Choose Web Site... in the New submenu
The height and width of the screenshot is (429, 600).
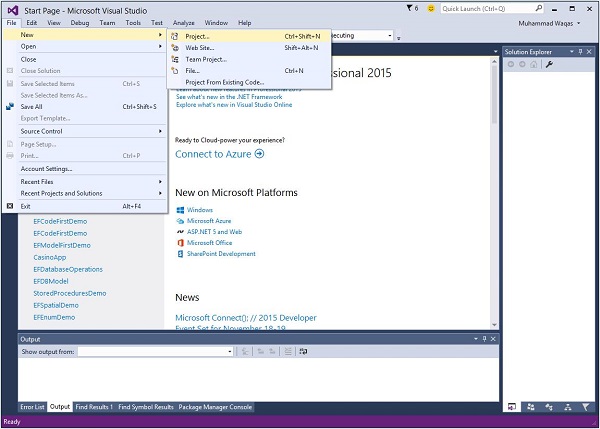click(200, 47)
